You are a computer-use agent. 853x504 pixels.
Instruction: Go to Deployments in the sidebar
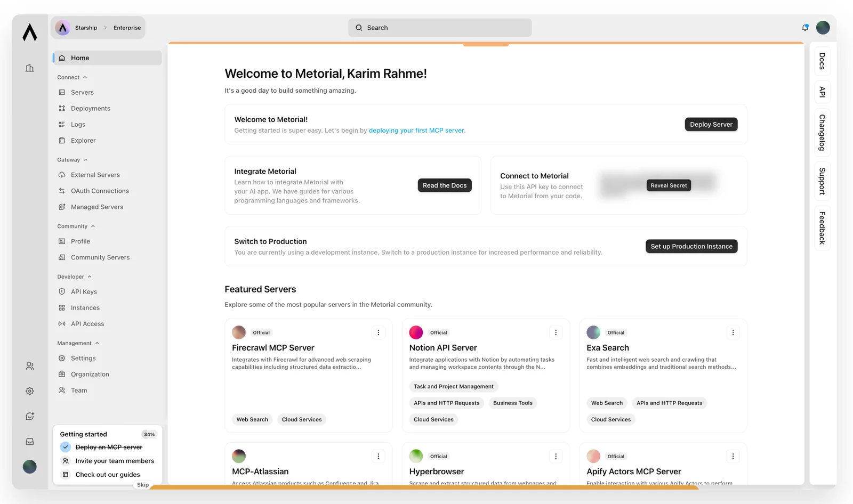pyautogui.click(x=90, y=108)
